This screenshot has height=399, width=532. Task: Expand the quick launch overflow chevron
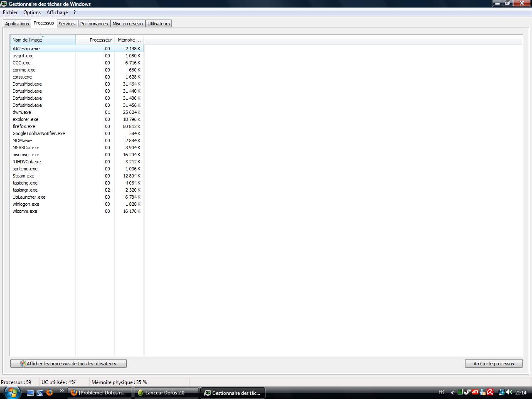[x=62, y=391]
